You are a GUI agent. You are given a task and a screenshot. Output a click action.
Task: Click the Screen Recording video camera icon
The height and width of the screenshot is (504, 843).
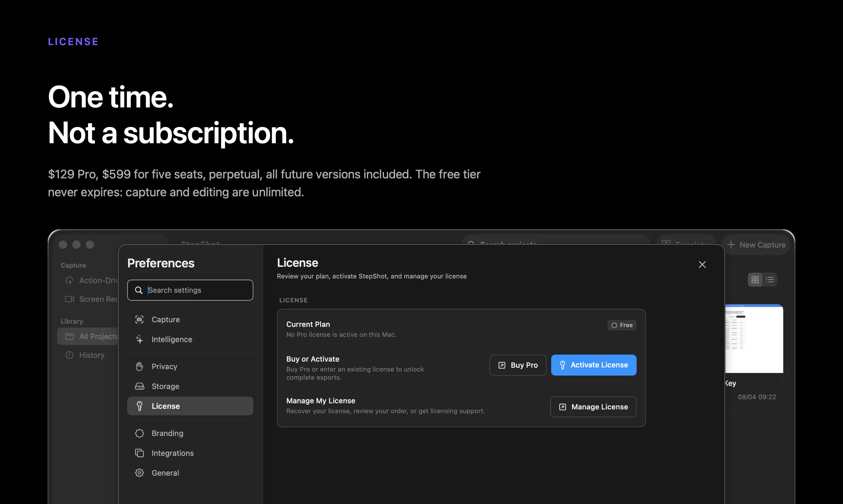click(x=69, y=299)
